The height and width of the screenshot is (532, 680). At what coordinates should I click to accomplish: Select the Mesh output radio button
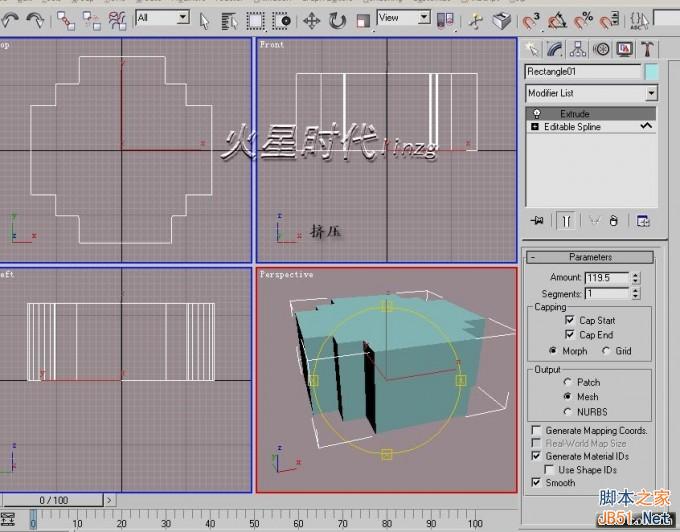click(567, 396)
